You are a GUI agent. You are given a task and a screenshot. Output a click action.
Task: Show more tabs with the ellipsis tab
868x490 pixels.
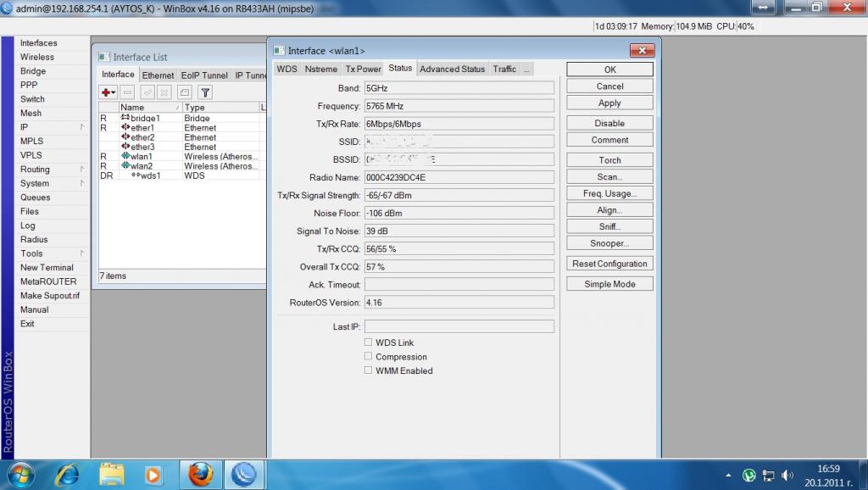(527, 69)
